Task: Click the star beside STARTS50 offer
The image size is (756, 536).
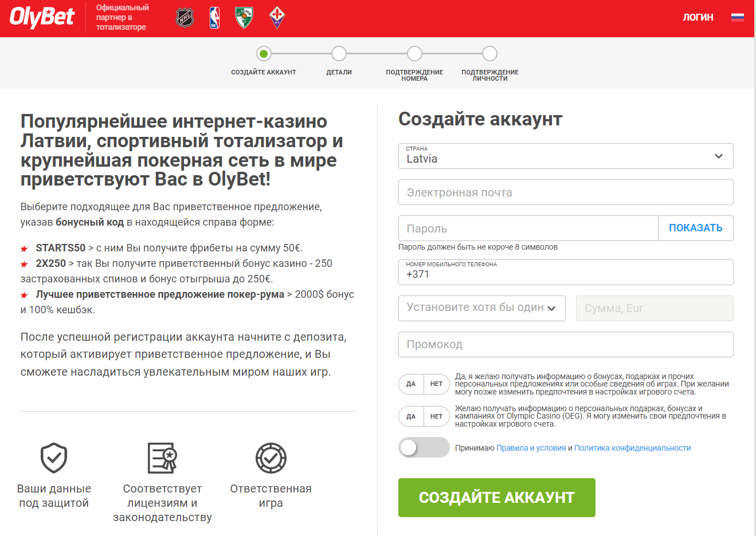Action: pos(24,249)
